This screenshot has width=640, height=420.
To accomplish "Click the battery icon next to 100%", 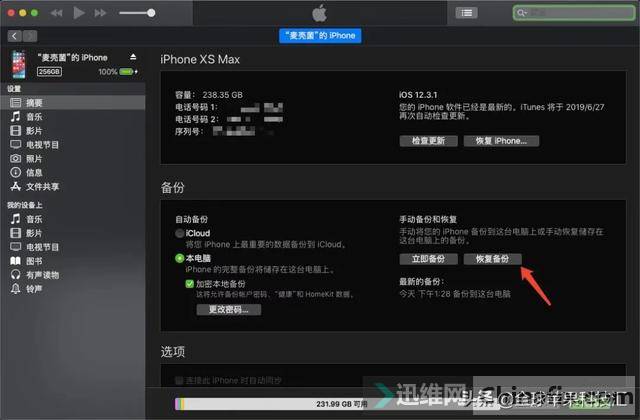I will tap(127, 72).
